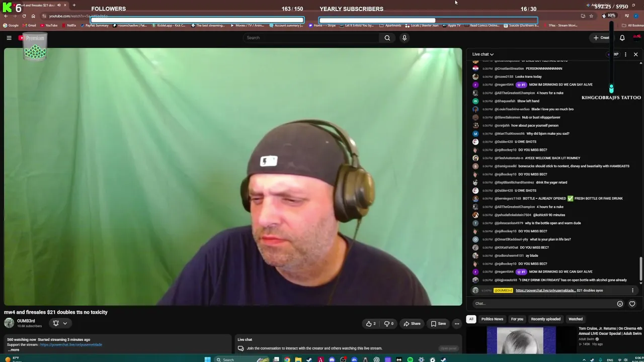This screenshot has width=644, height=362.
Task: Click the Create button in YouTube header
Action: (602, 38)
